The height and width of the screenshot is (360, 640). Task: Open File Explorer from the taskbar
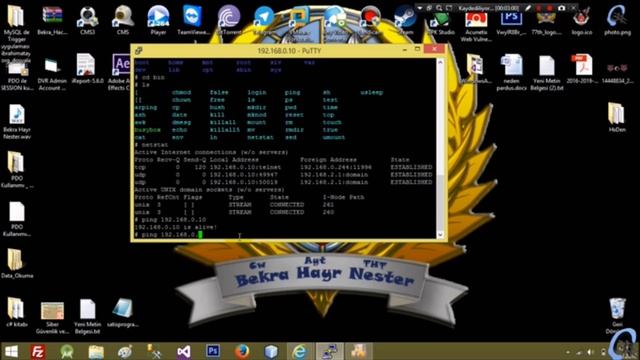96,351
